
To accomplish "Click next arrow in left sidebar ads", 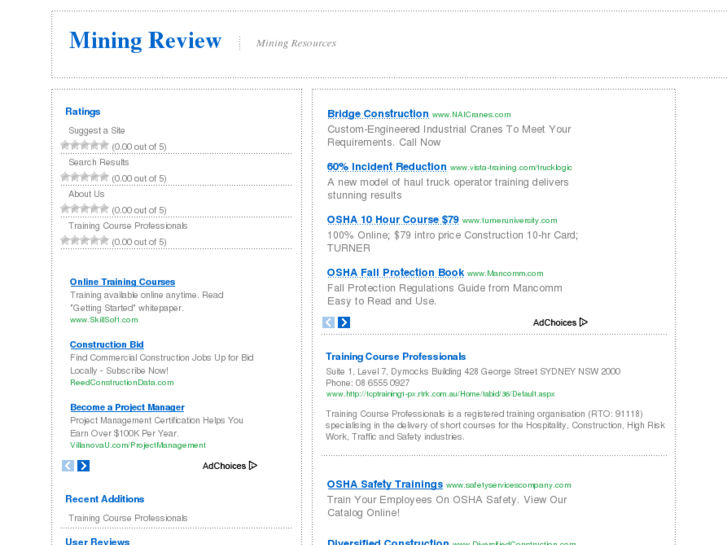I will point(83,466).
